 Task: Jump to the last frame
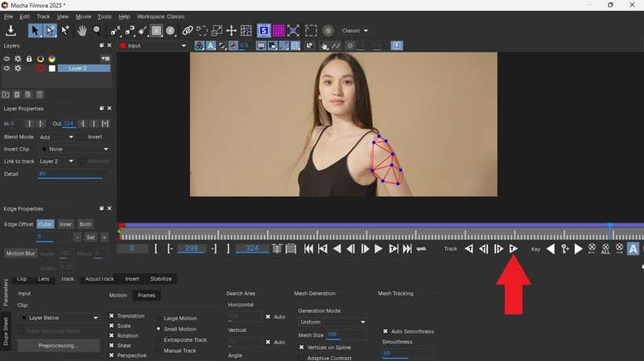pos(407,248)
